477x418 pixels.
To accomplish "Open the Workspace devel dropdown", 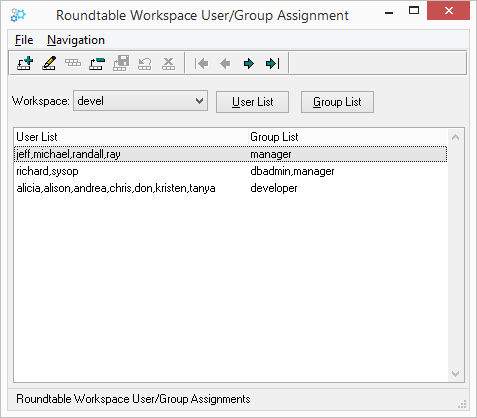I will pos(140,101).
